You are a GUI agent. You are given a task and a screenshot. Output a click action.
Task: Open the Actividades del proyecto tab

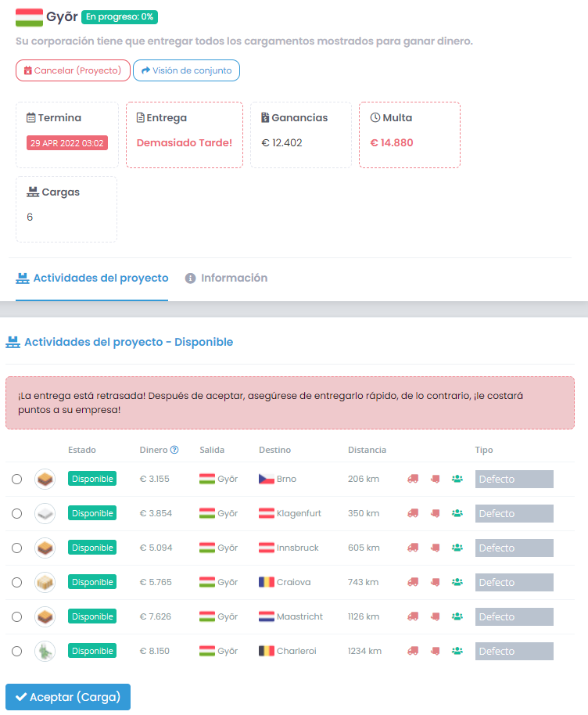(92, 278)
